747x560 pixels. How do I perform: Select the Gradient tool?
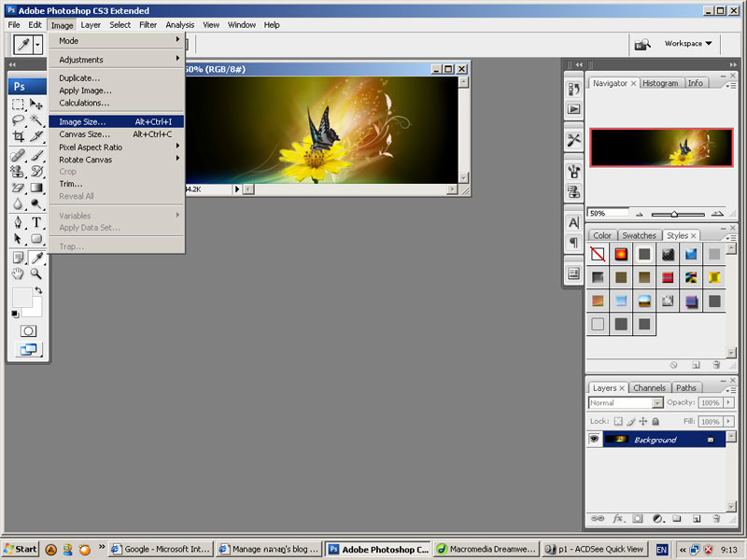pos(36,188)
